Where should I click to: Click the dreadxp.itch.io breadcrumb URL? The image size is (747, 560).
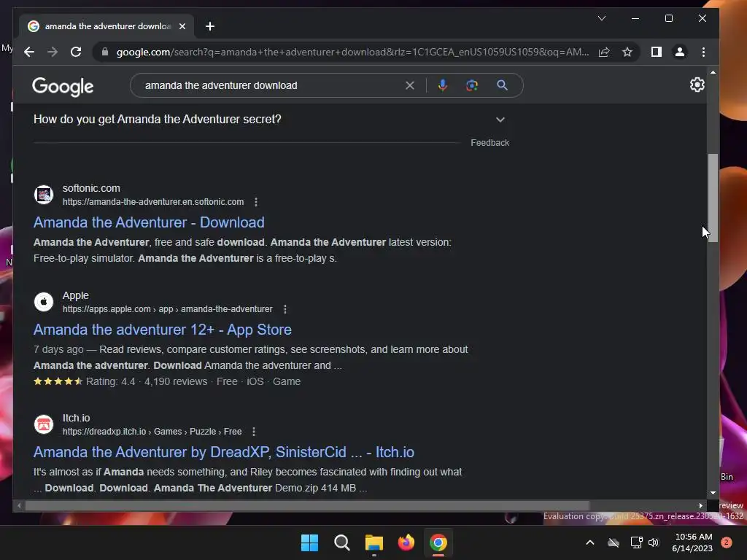152,432
